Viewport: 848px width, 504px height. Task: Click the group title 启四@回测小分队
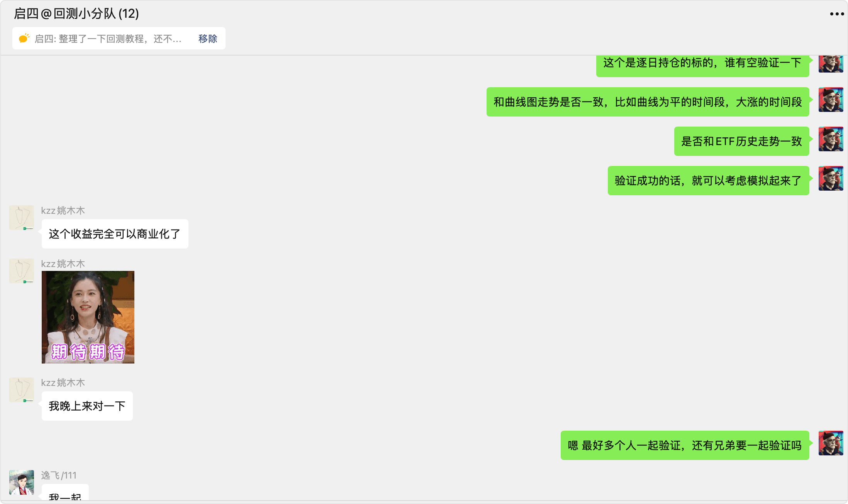click(76, 14)
